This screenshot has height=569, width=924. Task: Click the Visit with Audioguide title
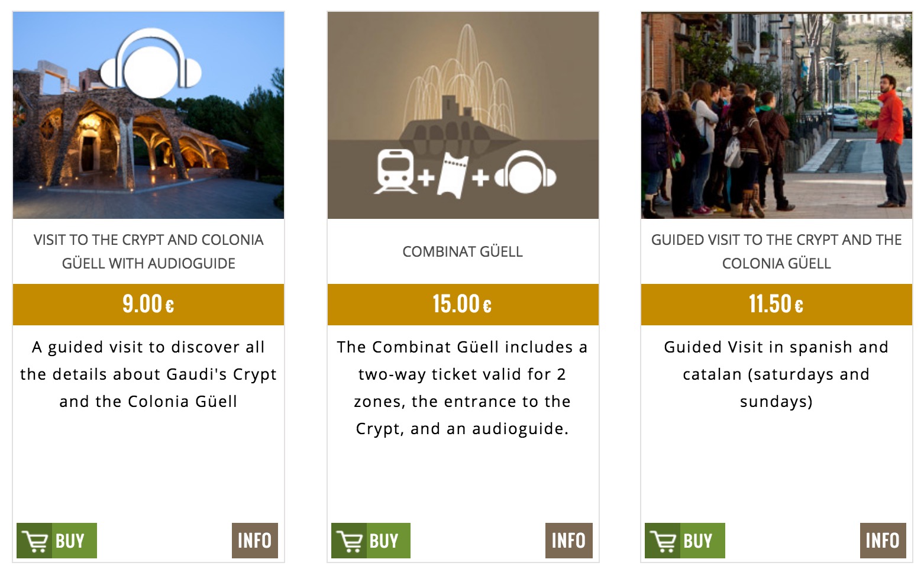(x=148, y=251)
